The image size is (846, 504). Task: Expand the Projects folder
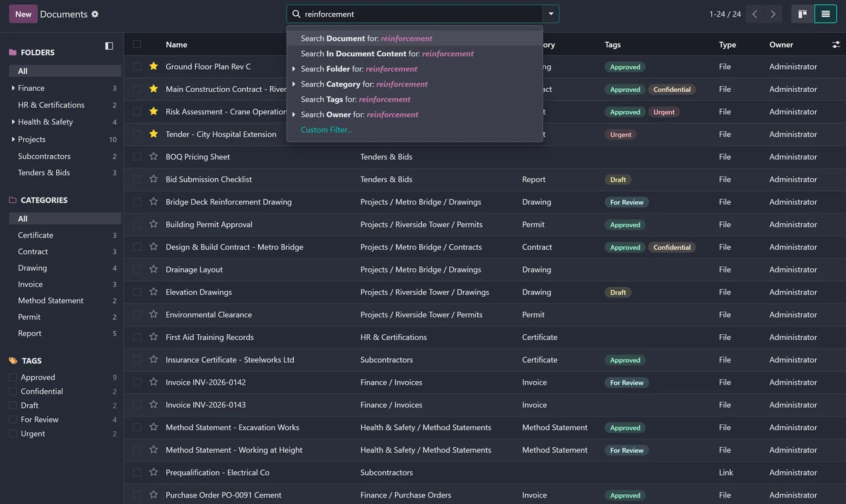coord(13,140)
